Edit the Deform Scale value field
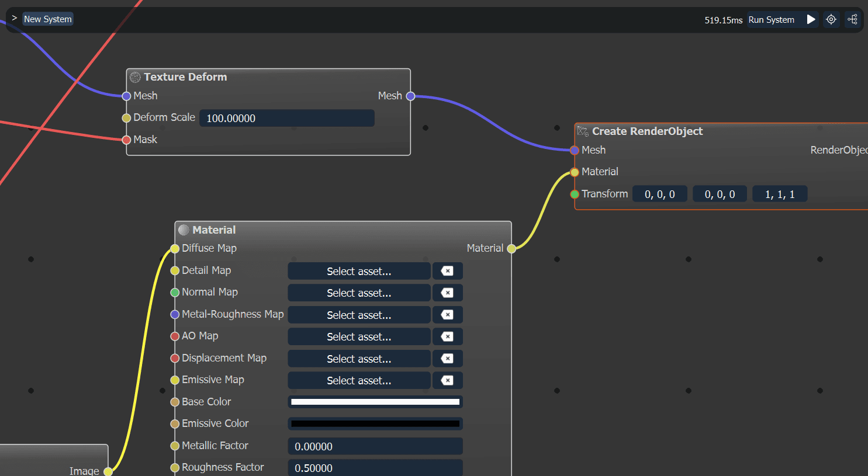This screenshot has width=868, height=476. [286, 118]
